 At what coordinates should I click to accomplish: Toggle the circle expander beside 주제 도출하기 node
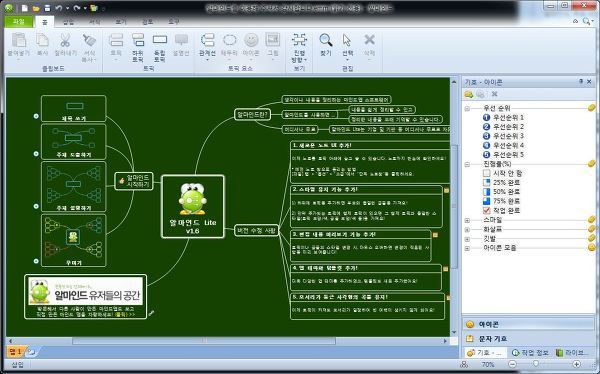point(36,154)
